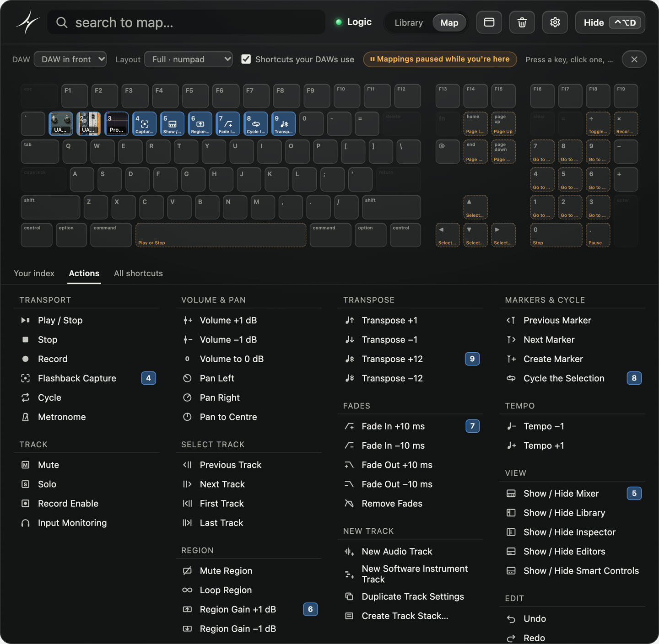Click the 'Create Track Stack...' action
The width and height of the screenshot is (659, 644).
[411, 616]
